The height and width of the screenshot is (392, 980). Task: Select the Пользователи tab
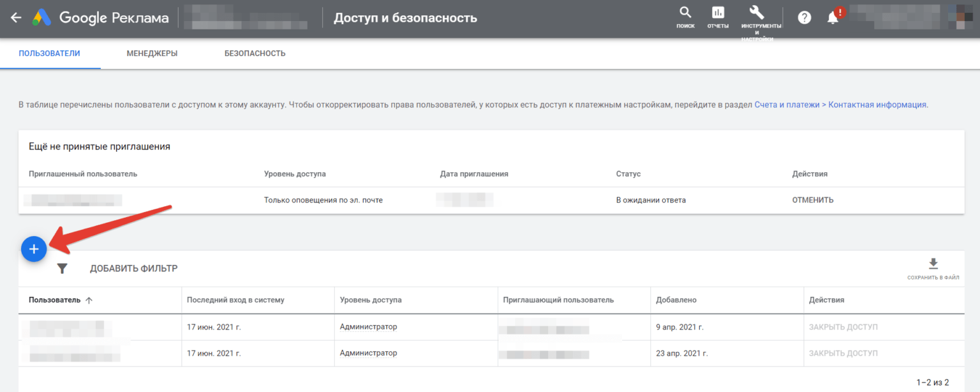pos(50,54)
